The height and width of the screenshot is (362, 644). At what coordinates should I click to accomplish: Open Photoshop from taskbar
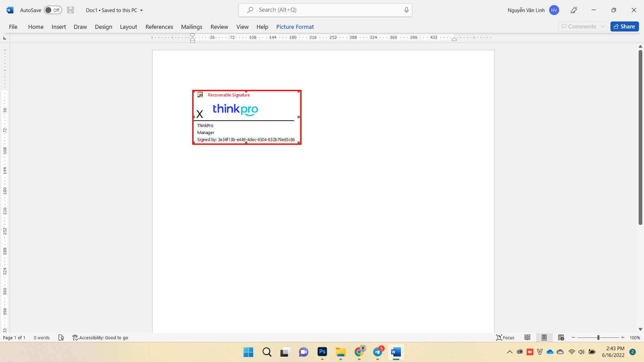[322, 352]
